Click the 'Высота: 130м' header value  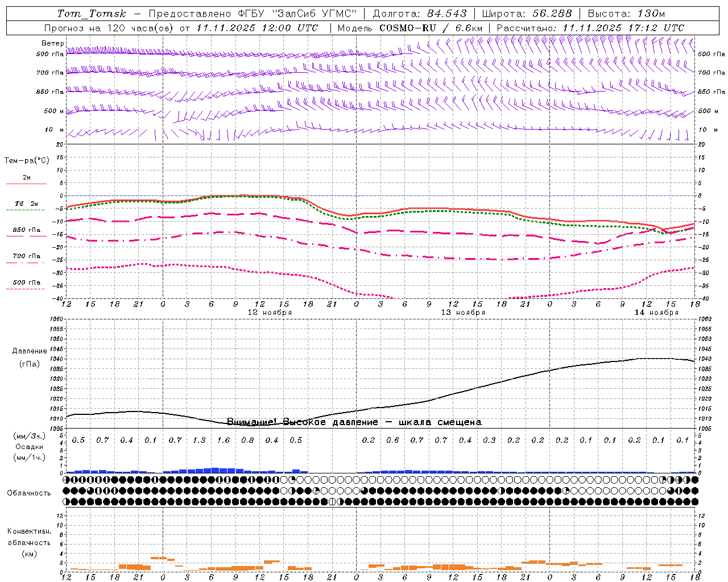[x=626, y=14]
